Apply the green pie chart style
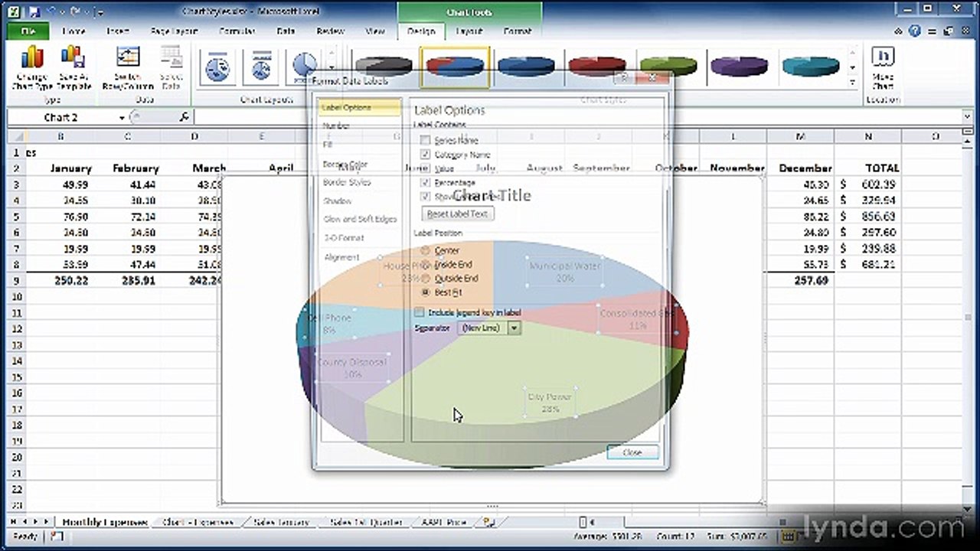The image size is (980, 551). [668, 67]
